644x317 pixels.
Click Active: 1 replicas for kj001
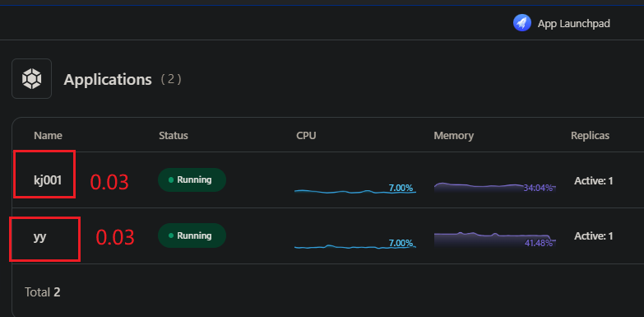(x=594, y=180)
